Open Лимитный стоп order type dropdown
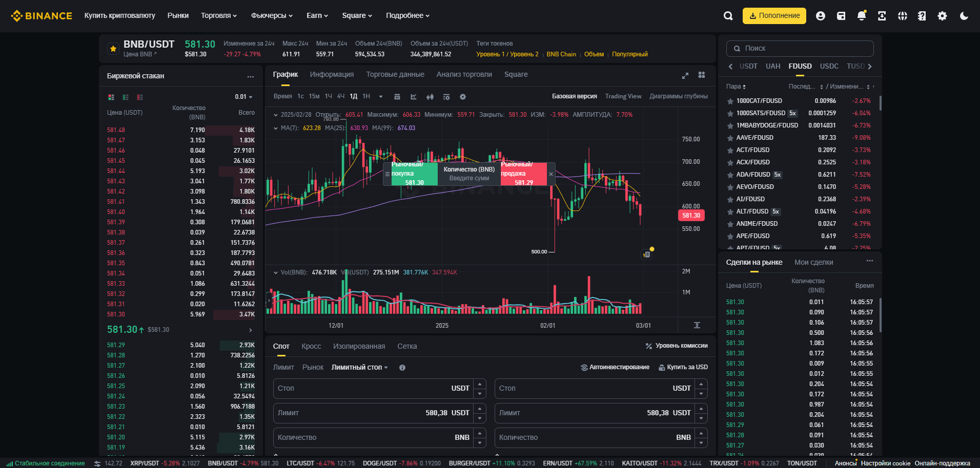This screenshot has height=468, width=980. [360, 368]
